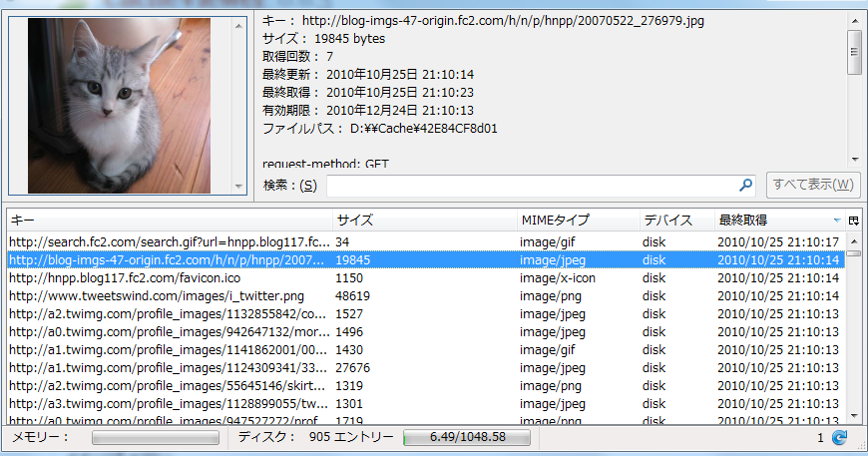Click the 905 エントリー disk entry count
The height and width of the screenshot is (456, 868).
(351, 437)
